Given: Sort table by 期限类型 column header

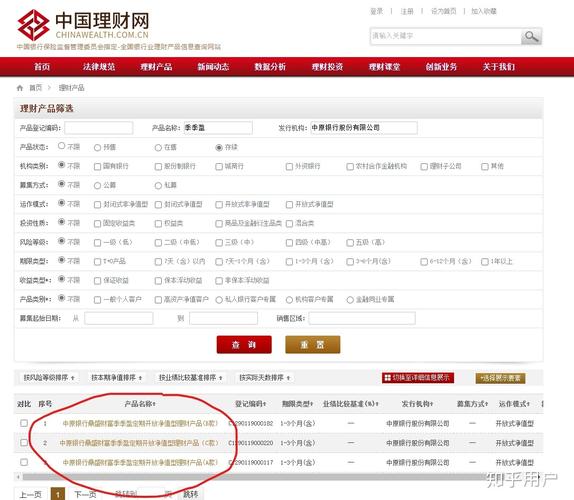Looking at the screenshot, I should tap(297, 404).
